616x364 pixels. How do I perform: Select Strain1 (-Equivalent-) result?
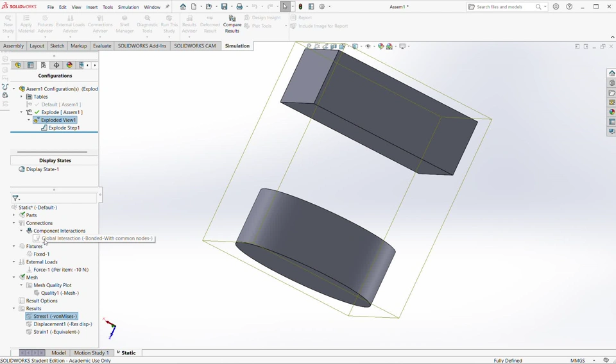53,332
